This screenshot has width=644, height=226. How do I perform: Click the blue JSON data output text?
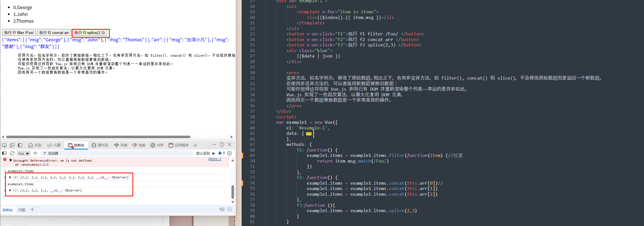tap(115, 43)
